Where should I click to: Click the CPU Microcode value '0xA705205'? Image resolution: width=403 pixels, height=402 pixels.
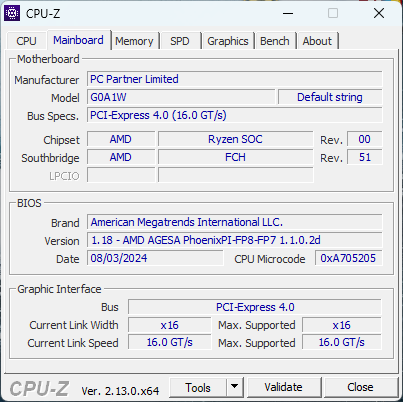tap(349, 258)
